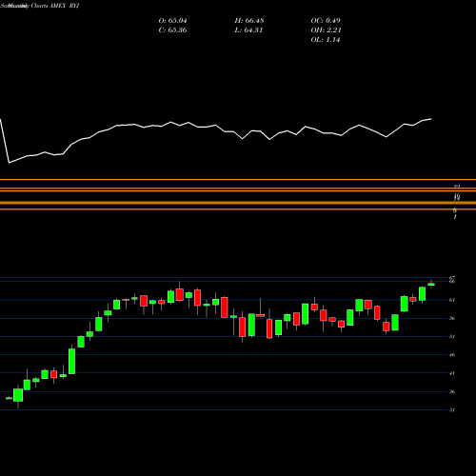Click the open price value "O: 65.04"

coord(172,21)
